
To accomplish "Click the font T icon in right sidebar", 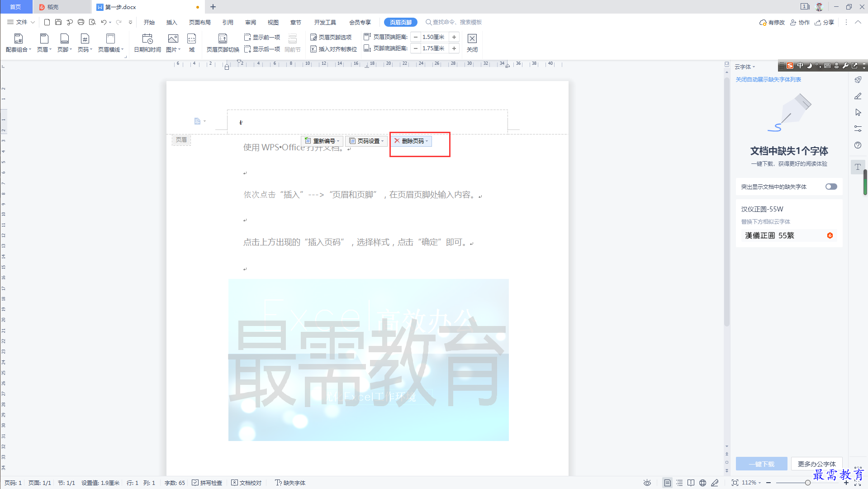I will 858,167.
